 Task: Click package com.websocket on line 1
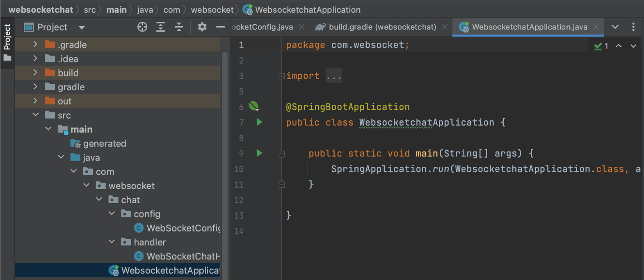[x=347, y=45]
